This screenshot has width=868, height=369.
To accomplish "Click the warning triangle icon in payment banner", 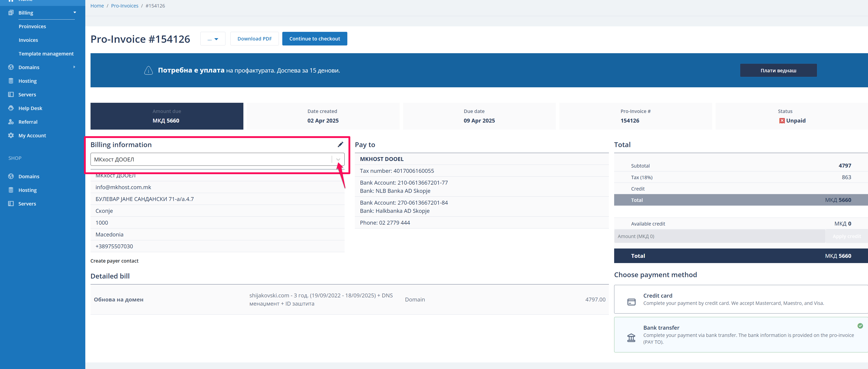I will click(148, 70).
